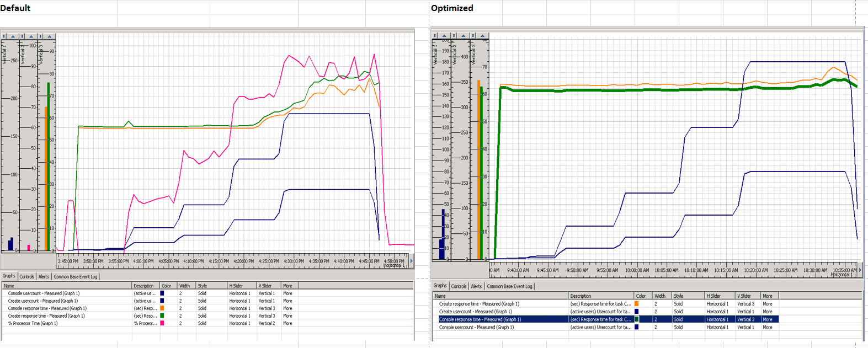868x348 pixels.
Task: Click navy swatch of Console usercount in Optimized
Action: pos(637,327)
